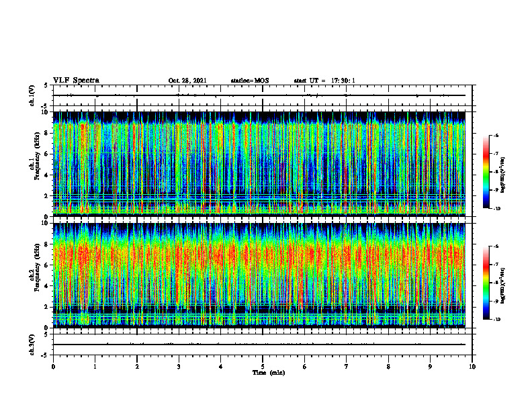Screen dimensions: 532x411
Task: Click the "ch.1(V)" axis label
Action: 32,95
